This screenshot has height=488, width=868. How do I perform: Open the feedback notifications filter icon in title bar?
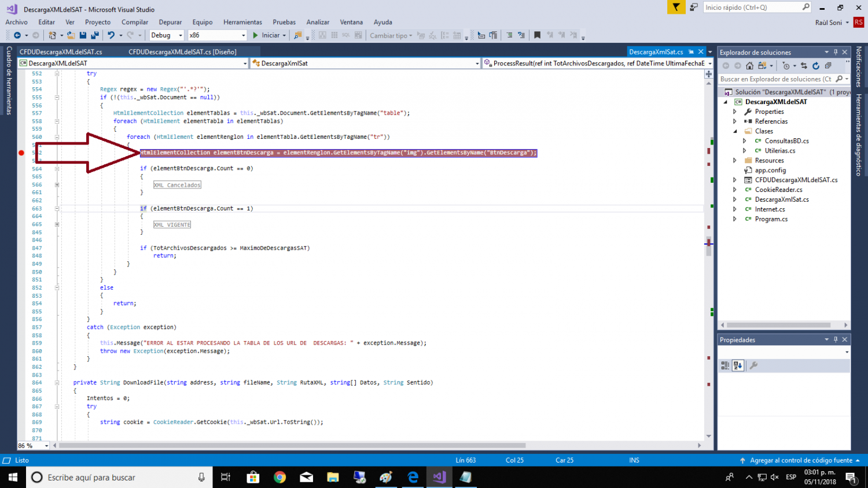coord(676,8)
